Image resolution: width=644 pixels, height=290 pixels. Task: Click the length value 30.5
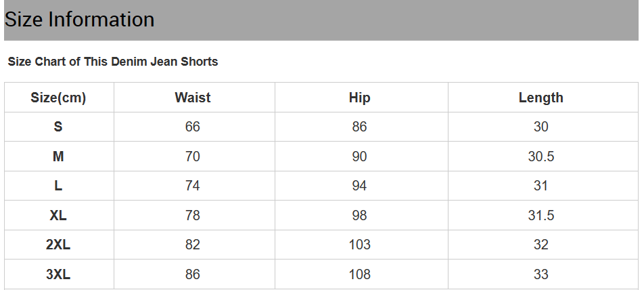click(541, 157)
